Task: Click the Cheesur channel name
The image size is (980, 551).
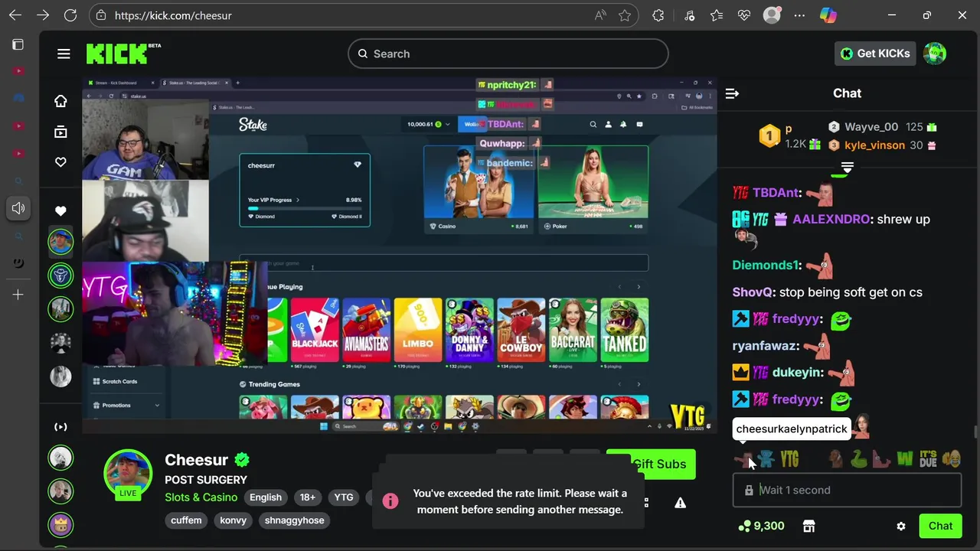Action: pyautogui.click(x=196, y=460)
